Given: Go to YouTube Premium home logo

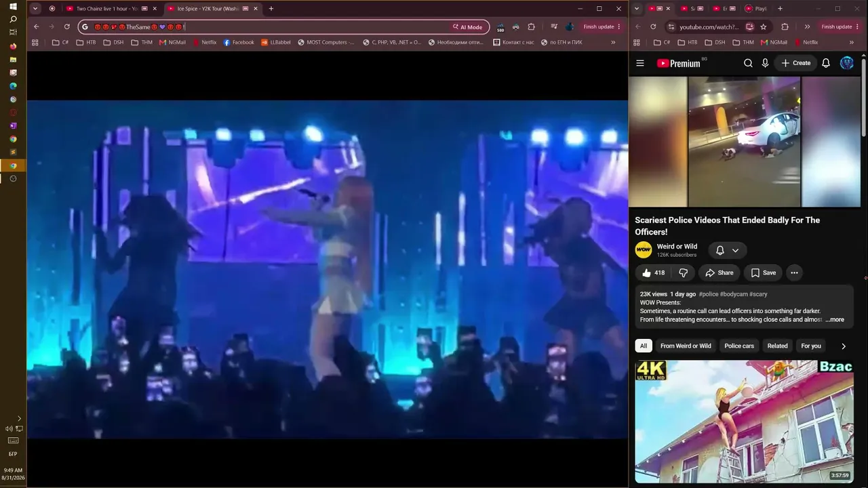Looking at the screenshot, I should point(679,63).
